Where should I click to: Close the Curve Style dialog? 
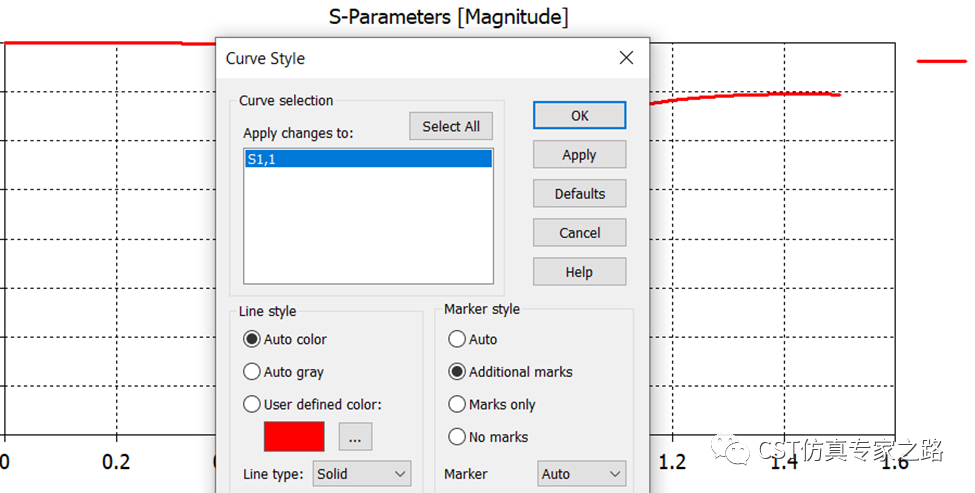click(626, 58)
